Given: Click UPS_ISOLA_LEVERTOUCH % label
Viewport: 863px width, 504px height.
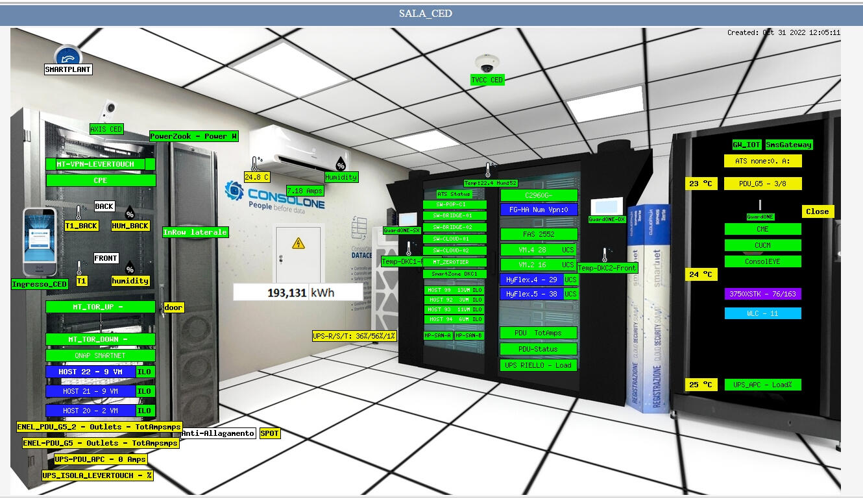Looking at the screenshot, I should 98,475.
